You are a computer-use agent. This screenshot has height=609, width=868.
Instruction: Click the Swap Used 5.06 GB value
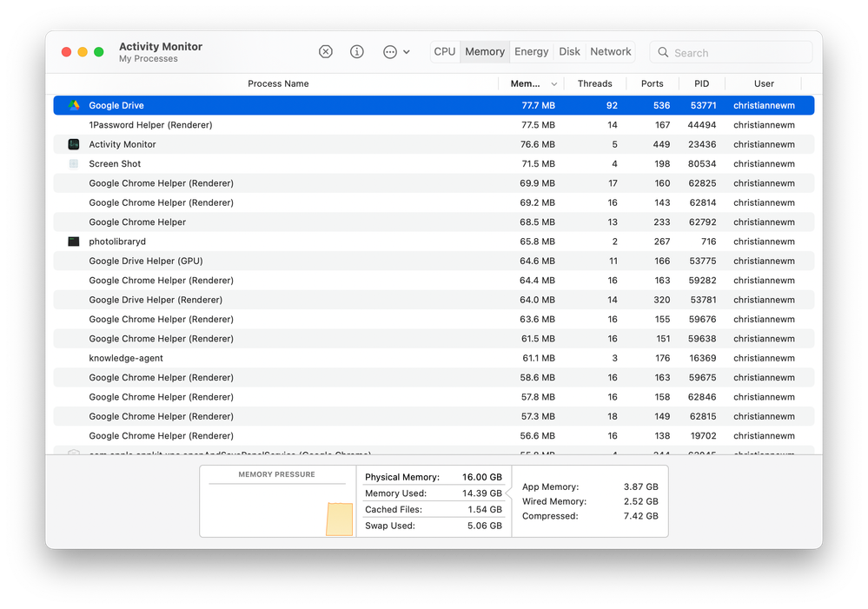[x=484, y=526]
